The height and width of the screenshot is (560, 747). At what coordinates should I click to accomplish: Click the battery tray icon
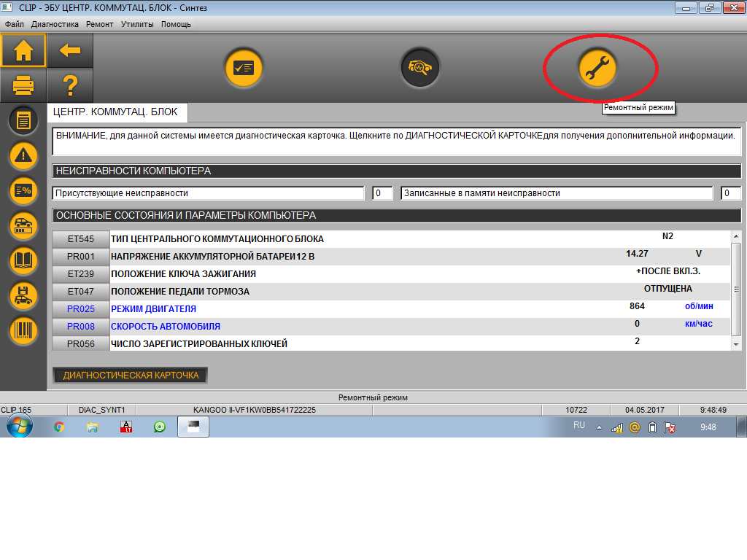(x=653, y=427)
